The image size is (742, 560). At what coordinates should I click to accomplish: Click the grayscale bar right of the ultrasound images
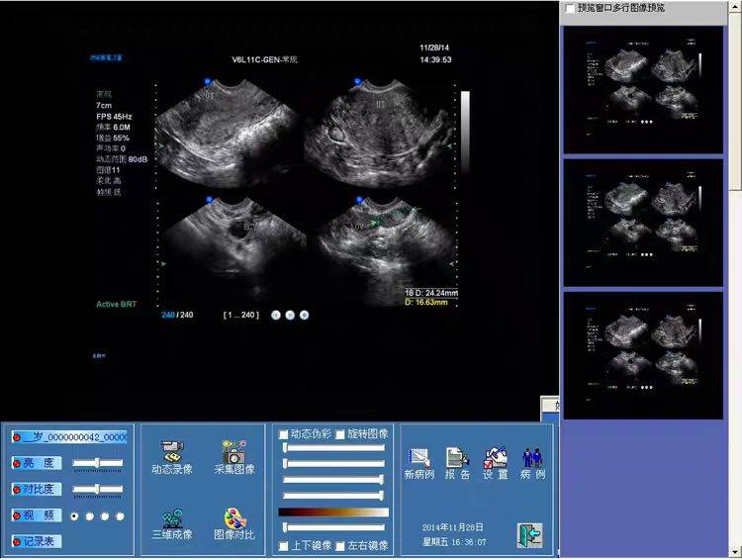pyautogui.click(x=465, y=131)
